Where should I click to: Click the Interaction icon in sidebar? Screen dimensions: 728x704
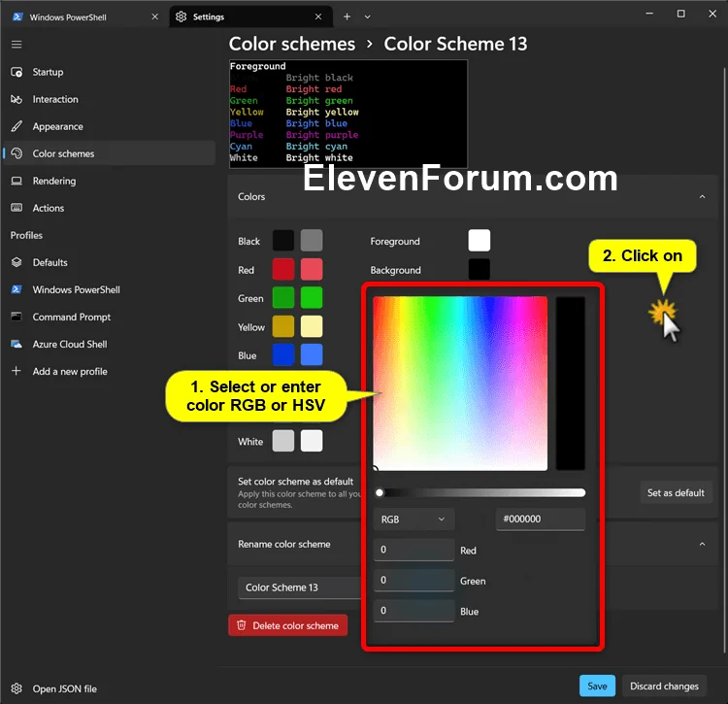tap(17, 99)
